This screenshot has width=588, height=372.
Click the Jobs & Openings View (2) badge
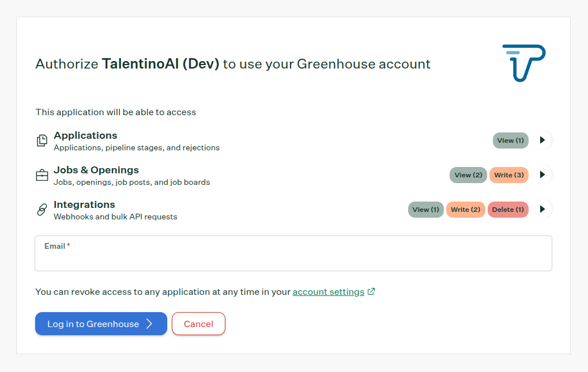[x=468, y=175]
